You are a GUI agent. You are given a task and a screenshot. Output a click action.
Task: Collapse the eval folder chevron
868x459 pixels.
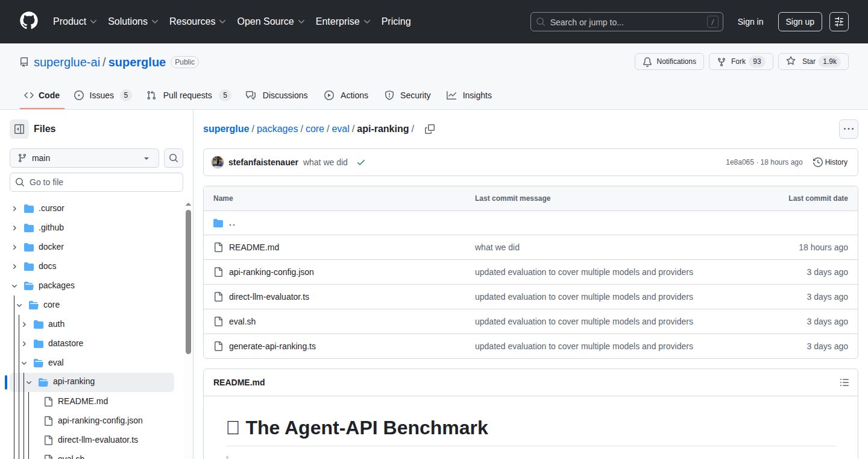click(24, 362)
